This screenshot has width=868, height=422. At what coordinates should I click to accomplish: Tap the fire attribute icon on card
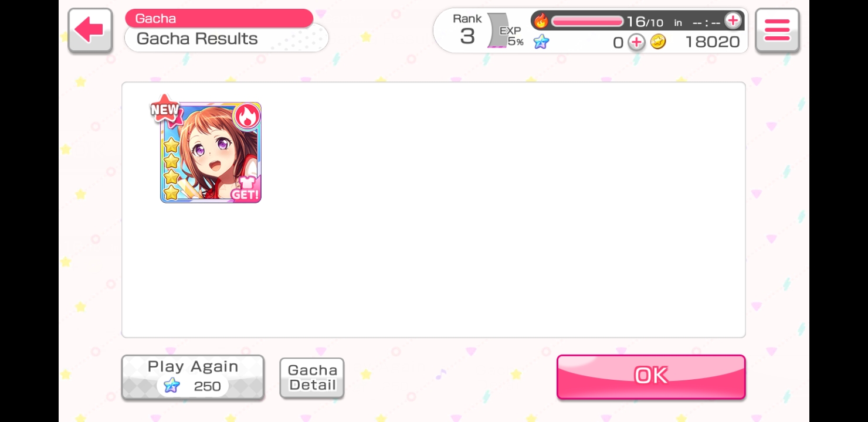point(247,117)
